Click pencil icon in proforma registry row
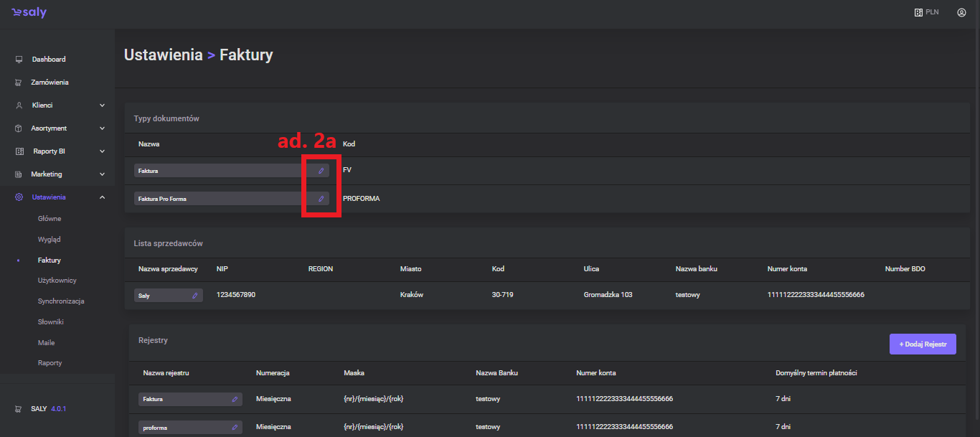Viewport: 980px width, 437px height. click(235, 428)
